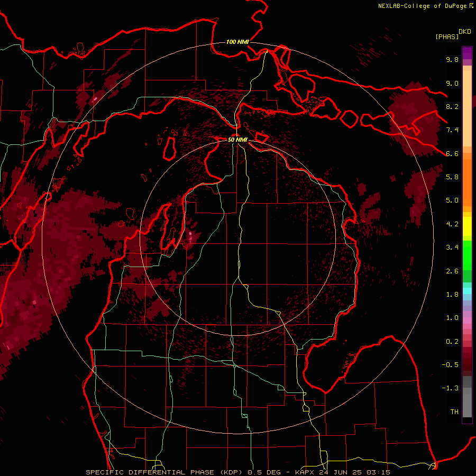The image size is (476, 476).
Task: Click the 5.8 legend value
Action: pos(452,177)
